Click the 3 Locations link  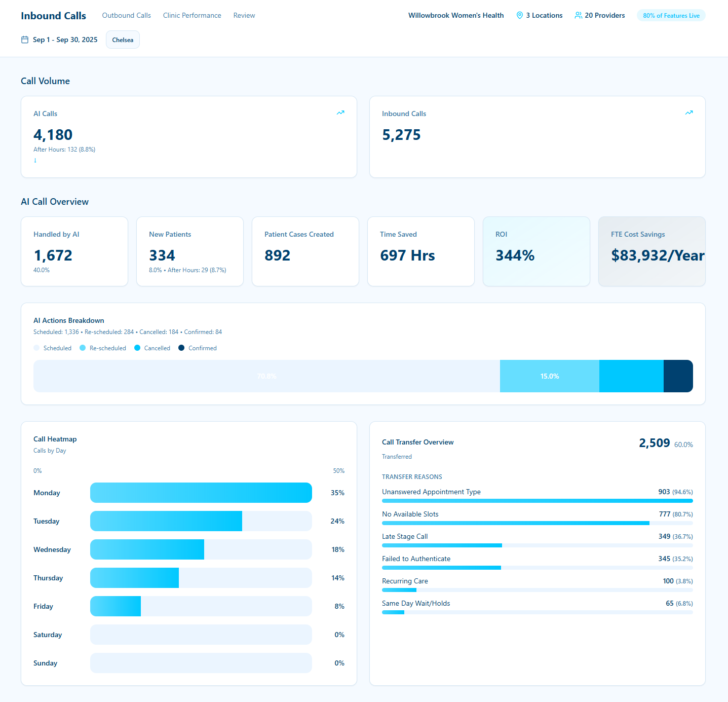[539, 15]
